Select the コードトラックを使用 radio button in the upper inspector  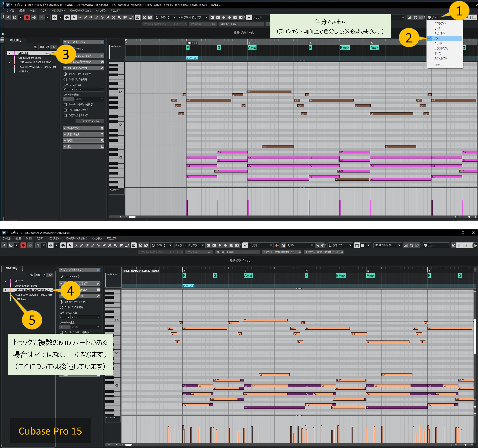click(x=65, y=79)
